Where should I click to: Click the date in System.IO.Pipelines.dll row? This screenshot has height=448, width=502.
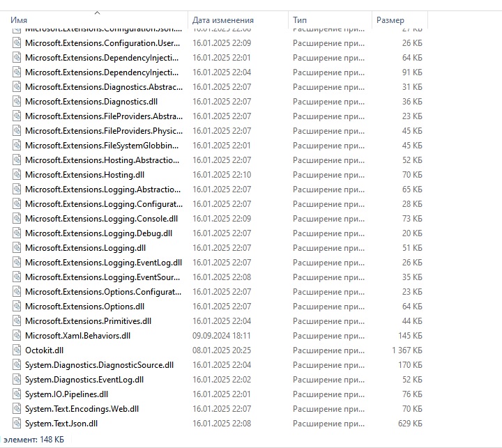[x=222, y=394]
